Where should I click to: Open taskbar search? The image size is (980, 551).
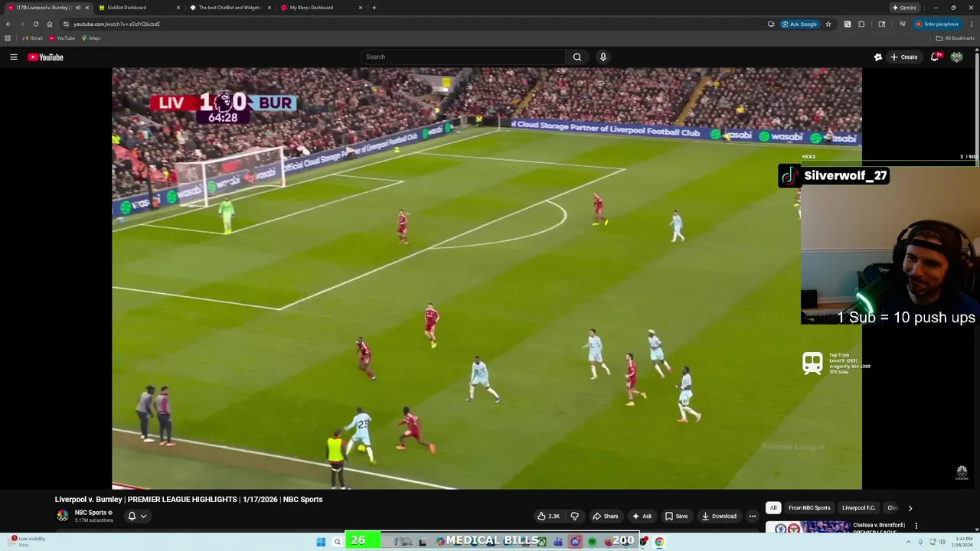[x=337, y=542]
